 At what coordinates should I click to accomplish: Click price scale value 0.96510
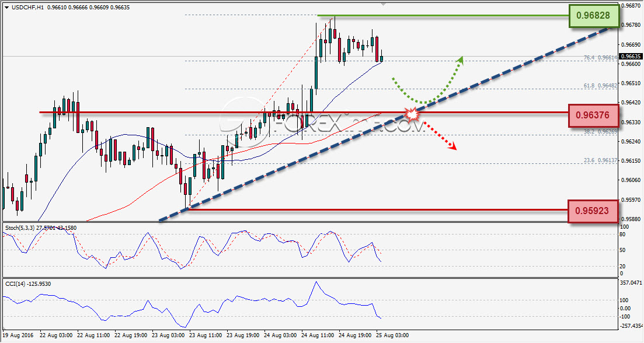tap(631, 83)
